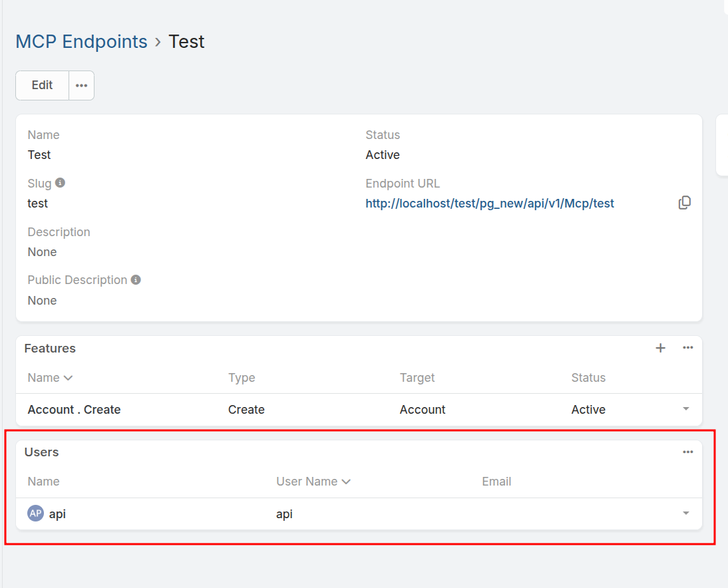Click the AP avatar of api user

tap(36, 514)
